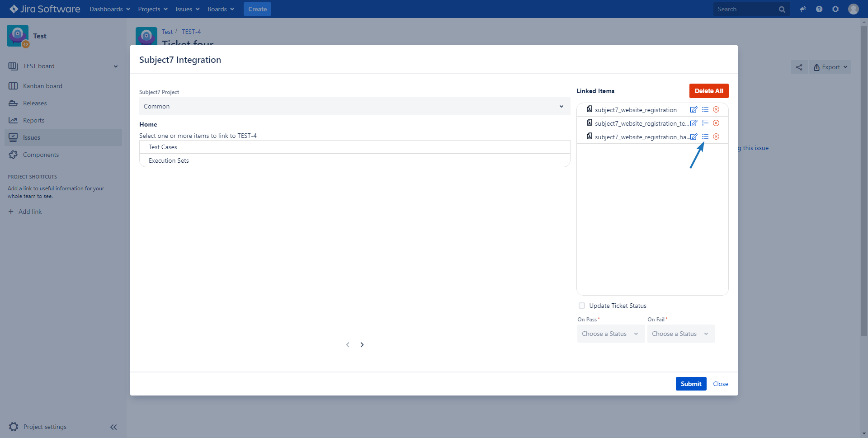This screenshot has height=438, width=868.
Task: Open list icon for first linked item
Action: tap(705, 110)
